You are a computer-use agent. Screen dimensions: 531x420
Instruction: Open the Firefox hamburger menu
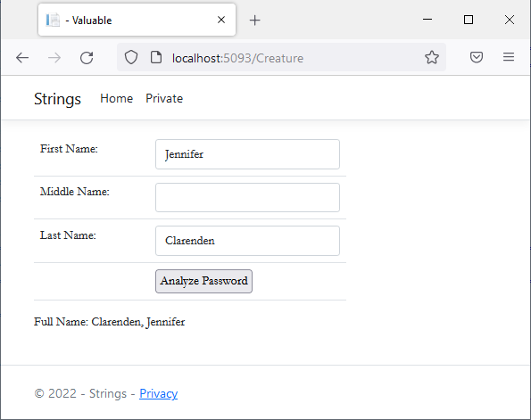point(509,57)
